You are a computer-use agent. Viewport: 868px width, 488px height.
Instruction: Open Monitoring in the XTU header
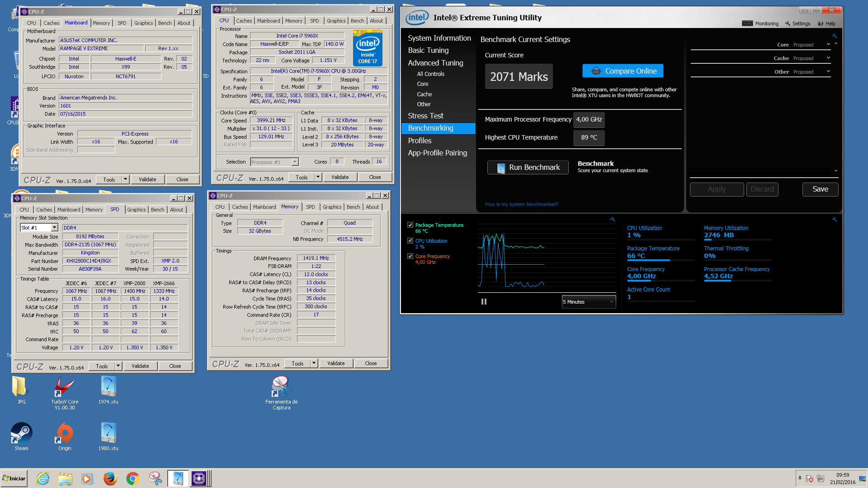(760, 23)
